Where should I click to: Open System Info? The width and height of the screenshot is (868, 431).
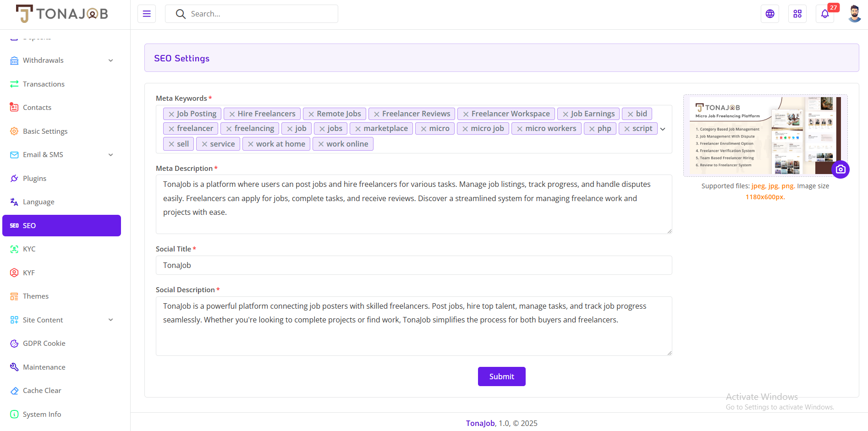point(61,414)
